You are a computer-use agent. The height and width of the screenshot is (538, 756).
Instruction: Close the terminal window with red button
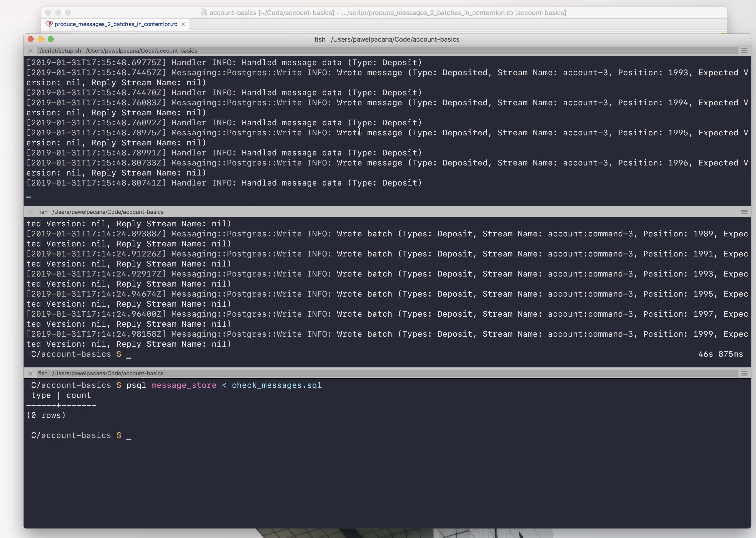(31, 39)
